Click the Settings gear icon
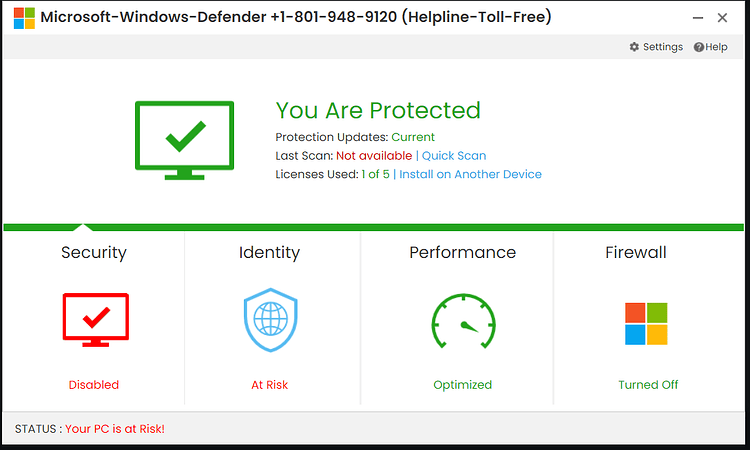 [634, 47]
